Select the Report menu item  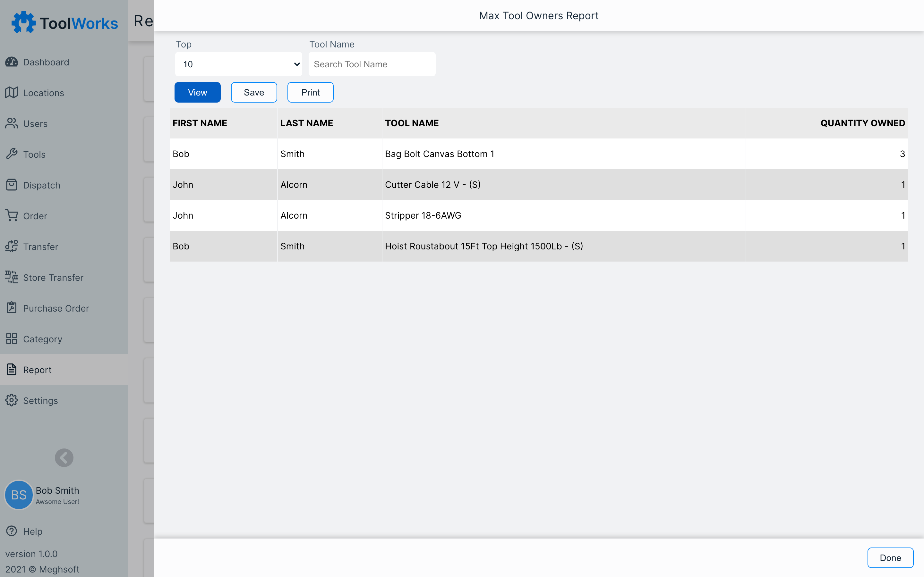tap(37, 369)
